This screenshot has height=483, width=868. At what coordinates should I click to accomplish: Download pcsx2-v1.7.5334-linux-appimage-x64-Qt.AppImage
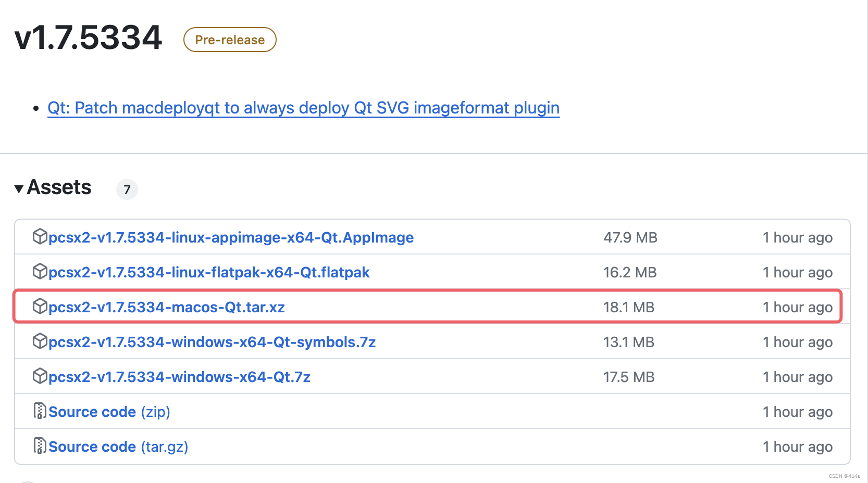pyautogui.click(x=231, y=237)
